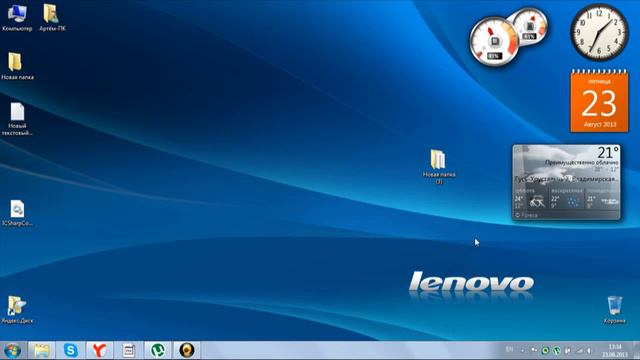640x360 pixels.
Task: Open the notepad-style document app on taskbar
Action: point(129,351)
